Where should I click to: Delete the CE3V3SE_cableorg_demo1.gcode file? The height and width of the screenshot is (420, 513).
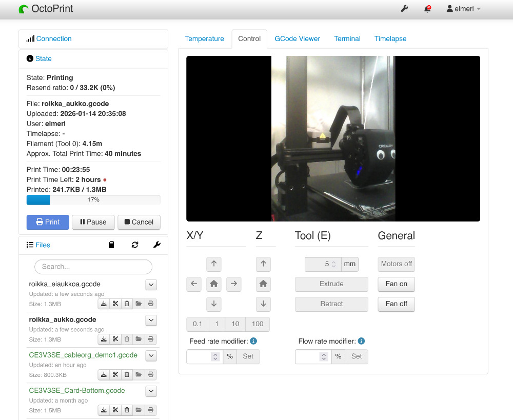(x=127, y=374)
